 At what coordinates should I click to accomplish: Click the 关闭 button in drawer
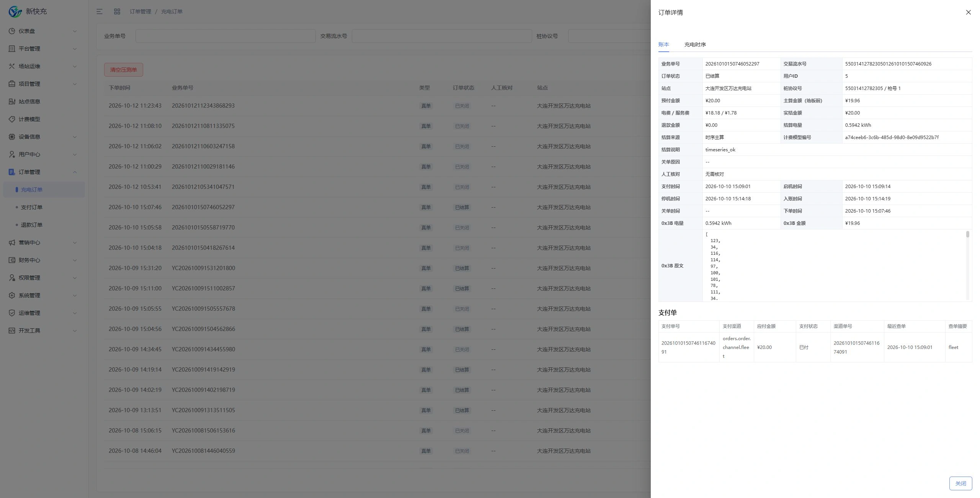click(960, 483)
